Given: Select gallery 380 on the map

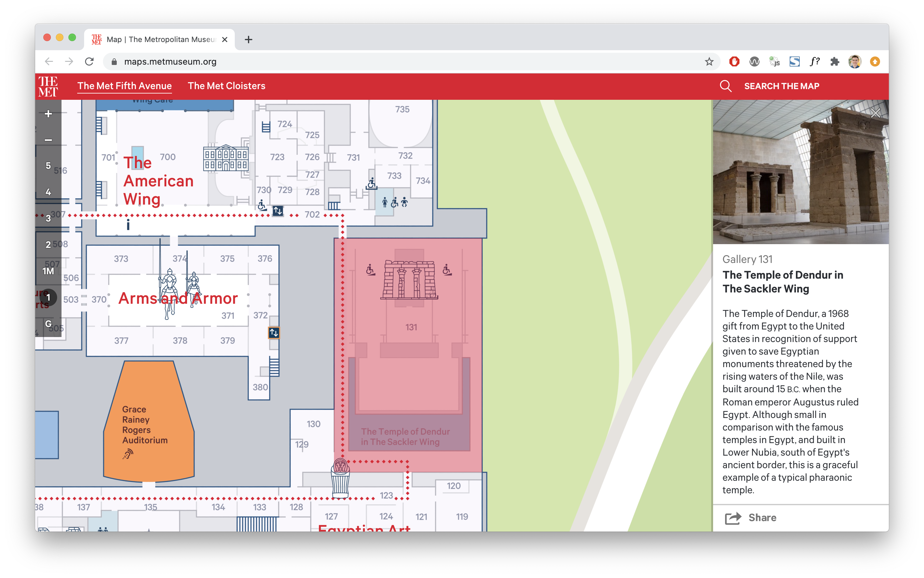Looking at the screenshot, I should [260, 387].
